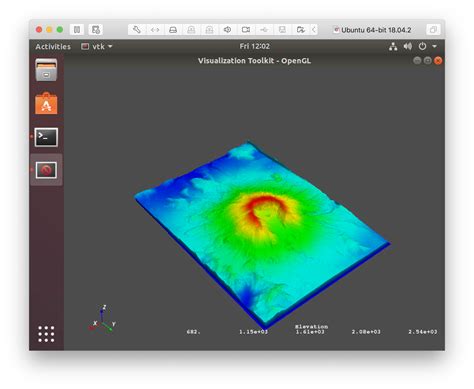Click the USB device icon
Screen dimensions: 474x389
point(264,30)
